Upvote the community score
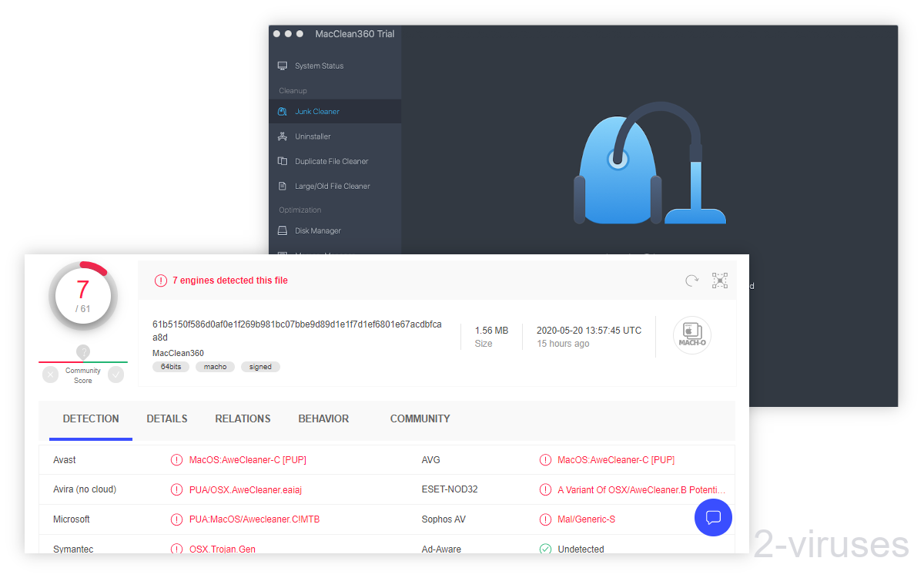 click(115, 375)
